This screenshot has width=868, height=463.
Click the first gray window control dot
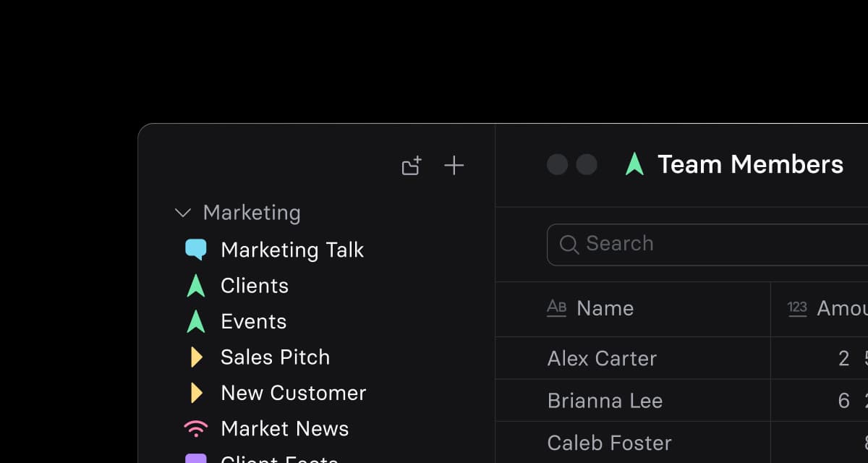coord(557,164)
